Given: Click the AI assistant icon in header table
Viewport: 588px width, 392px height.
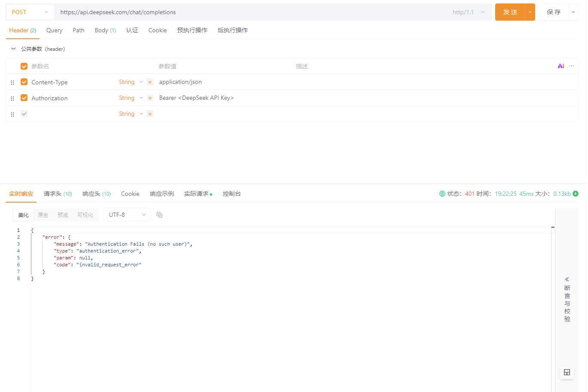Looking at the screenshot, I should click(x=560, y=66).
